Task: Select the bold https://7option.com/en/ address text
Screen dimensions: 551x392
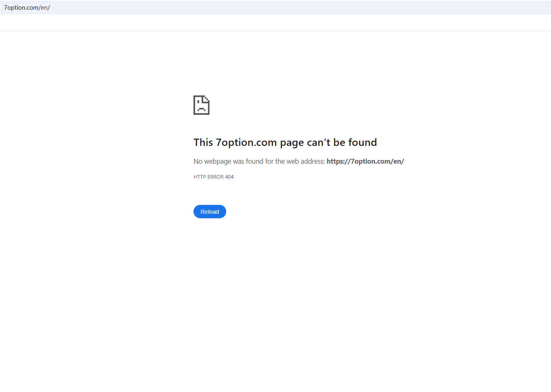Action: coord(365,161)
